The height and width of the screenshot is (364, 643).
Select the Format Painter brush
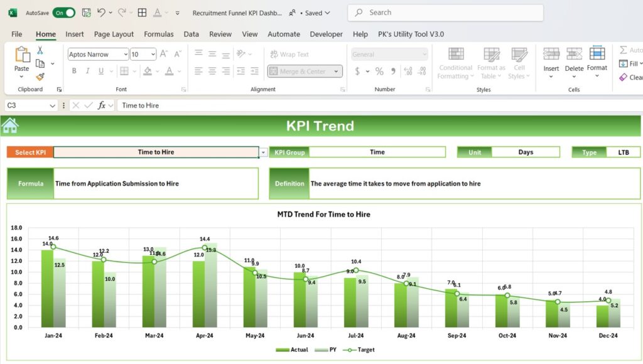tap(40, 77)
